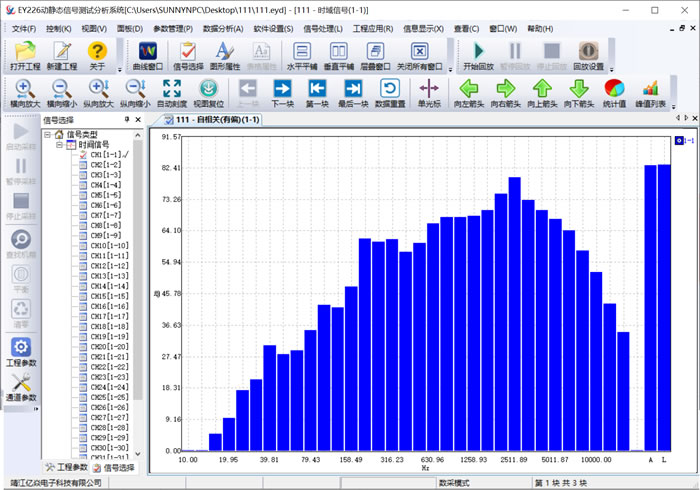Toggle the pin on 信号选择 panel
700x490 pixels.
(126, 120)
